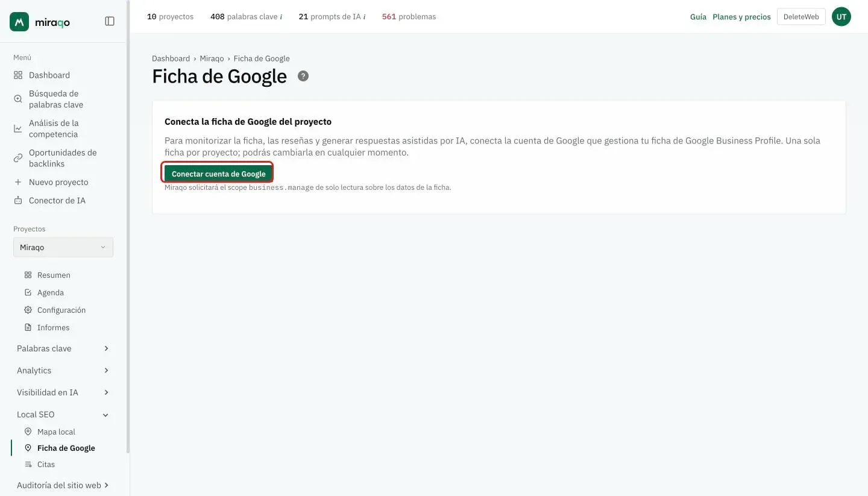Click the Mapa local pin icon
The image size is (868, 496).
28,432
